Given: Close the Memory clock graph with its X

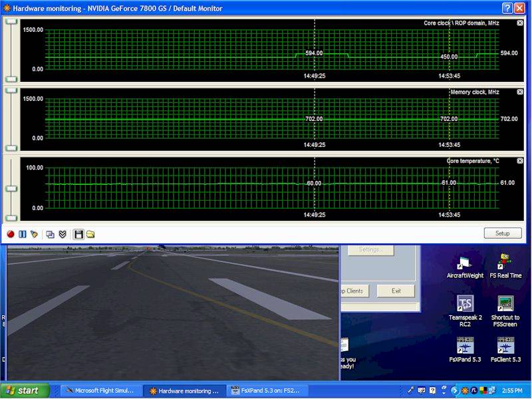Looking at the screenshot, I should pyautogui.click(x=520, y=92).
